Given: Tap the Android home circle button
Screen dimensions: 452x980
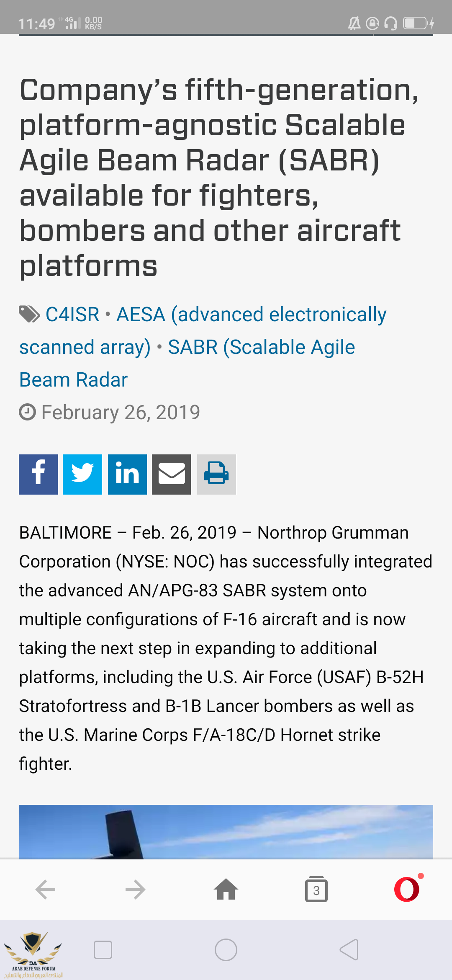Looking at the screenshot, I should point(226,949).
